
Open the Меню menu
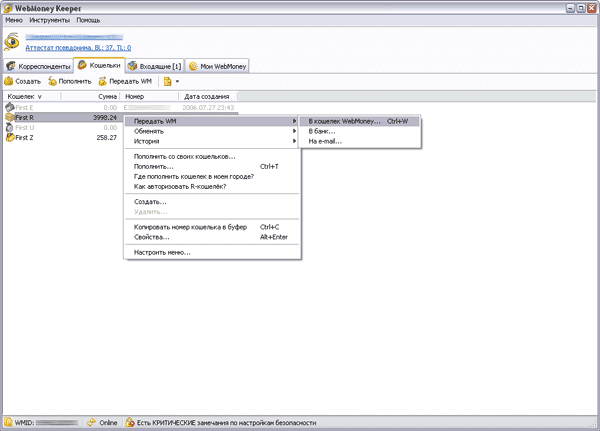point(14,20)
